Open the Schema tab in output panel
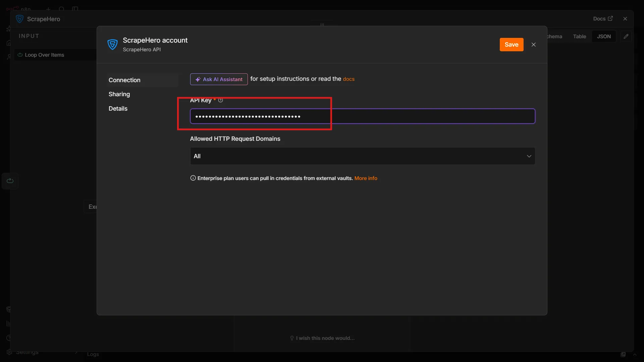Screen dimensions: 644x362 pyautogui.click(x=555, y=37)
